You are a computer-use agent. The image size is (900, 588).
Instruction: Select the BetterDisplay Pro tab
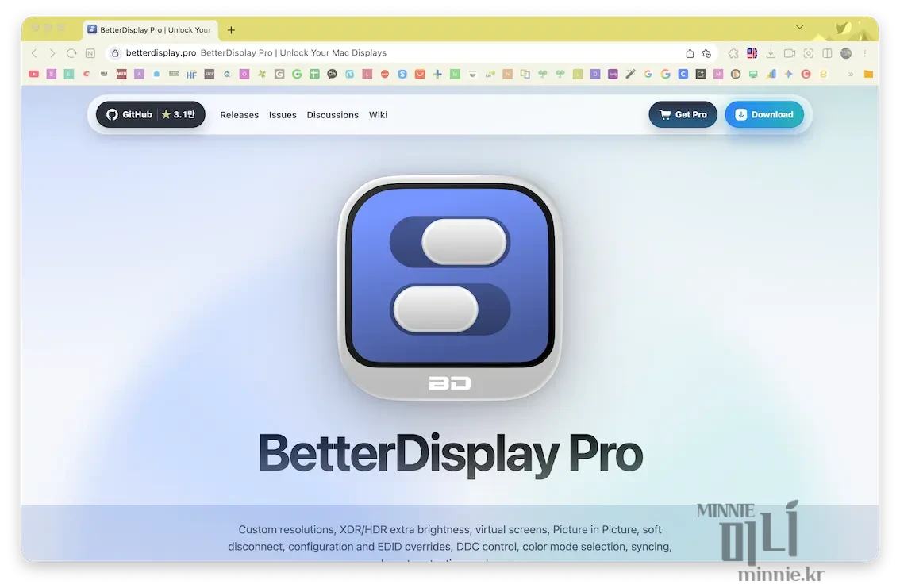[x=150, y=30]
